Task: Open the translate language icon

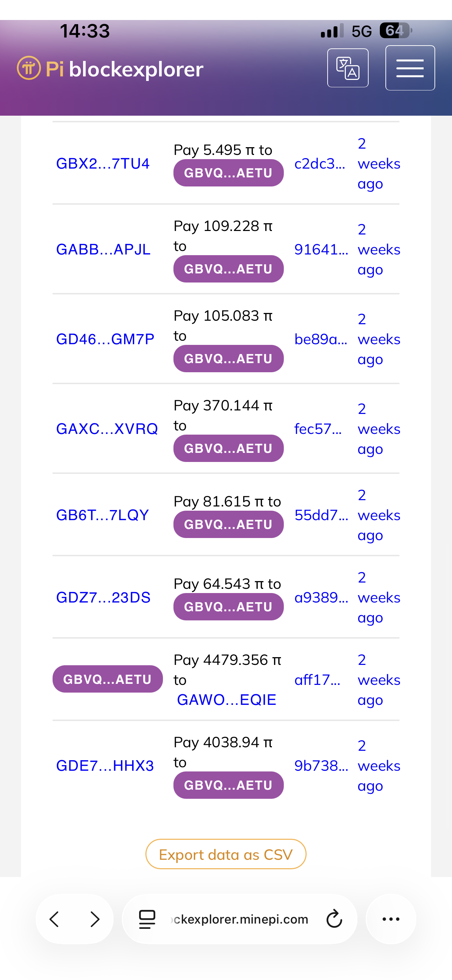Action: (x=347, y=68)
